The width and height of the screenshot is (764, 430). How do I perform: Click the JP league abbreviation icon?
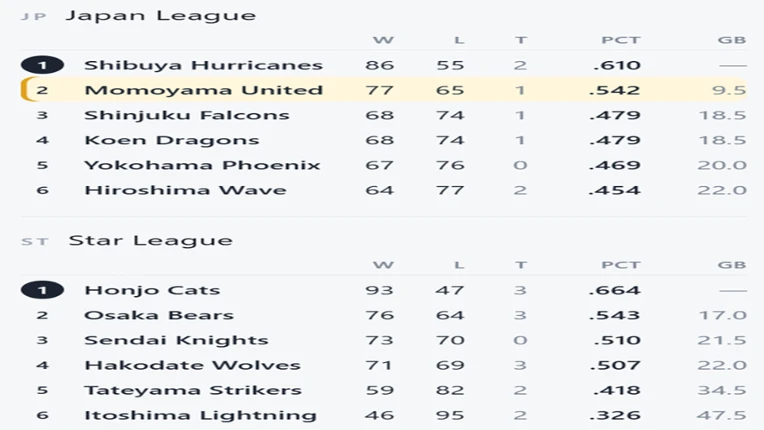click(34, 17)
